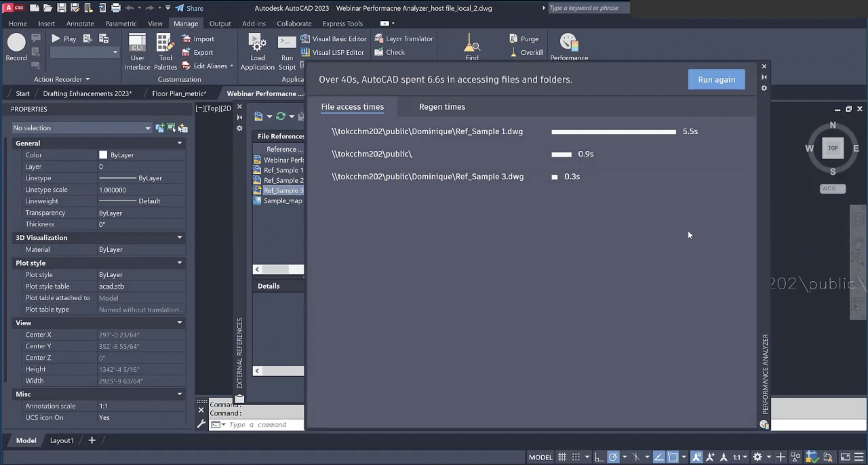Open the WCS coordinate system dropdown

point(833,189)
